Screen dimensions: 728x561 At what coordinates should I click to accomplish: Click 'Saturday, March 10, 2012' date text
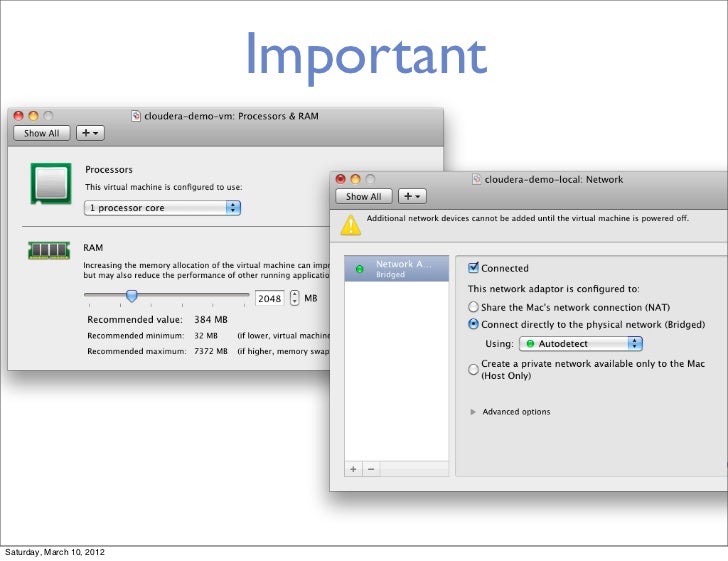55,552
